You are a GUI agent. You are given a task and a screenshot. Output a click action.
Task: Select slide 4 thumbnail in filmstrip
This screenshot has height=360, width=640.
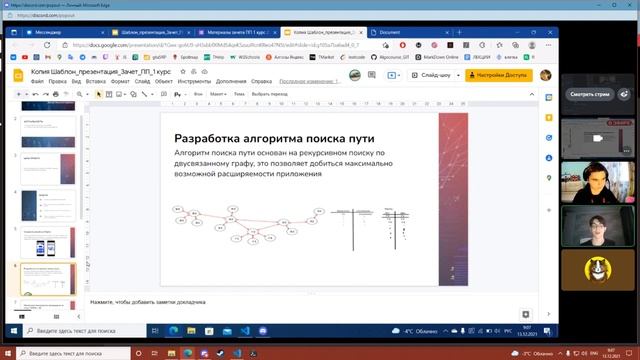click(48, 206)
